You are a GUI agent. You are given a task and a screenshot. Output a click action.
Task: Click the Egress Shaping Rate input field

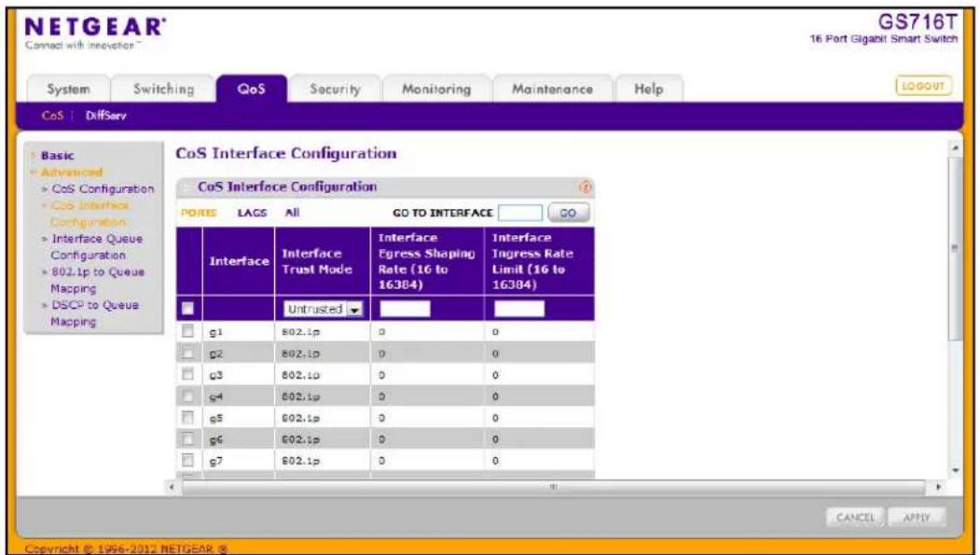pyautogui.click(x=405, y=309)
